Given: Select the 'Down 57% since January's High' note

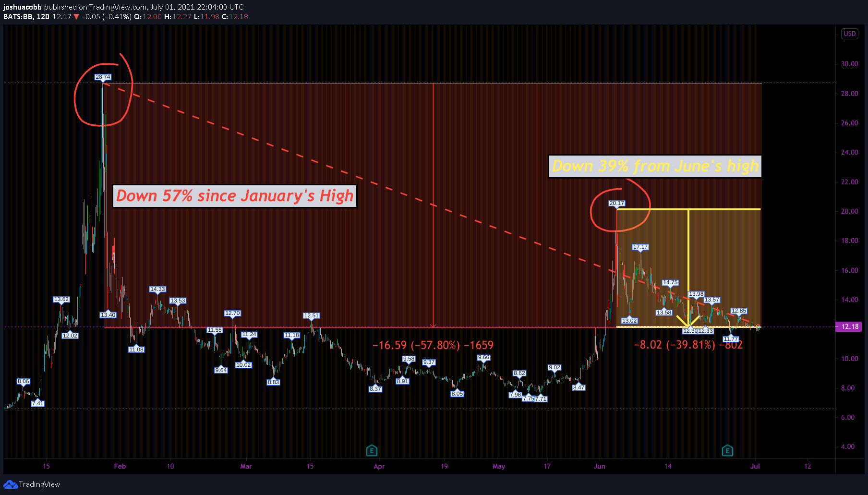Looking at the screenshot, I should click(235, 196).
